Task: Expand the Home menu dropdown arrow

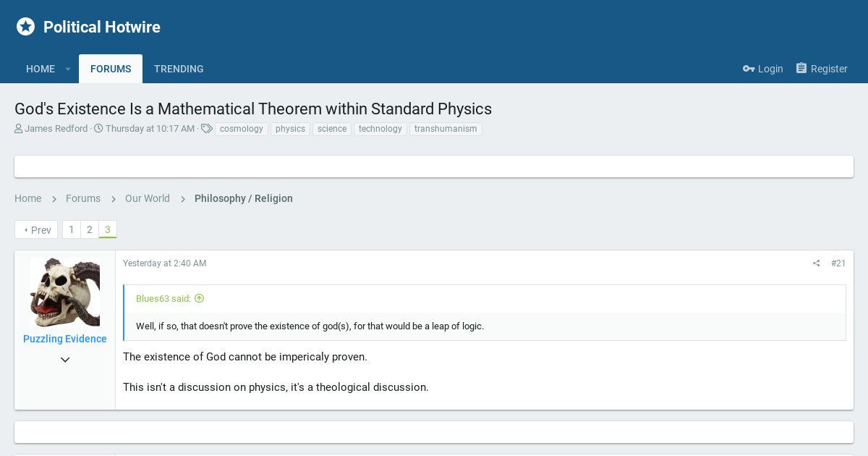Action: 68,69
